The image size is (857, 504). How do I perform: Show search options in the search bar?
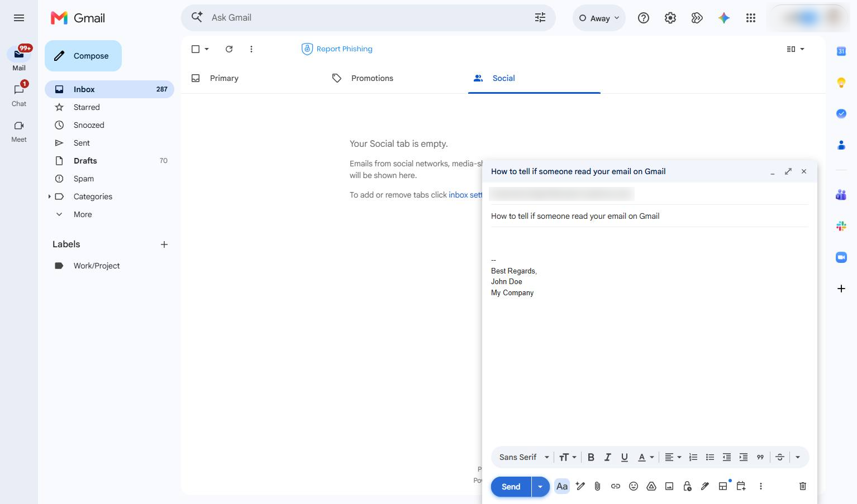tap(540, 18)
